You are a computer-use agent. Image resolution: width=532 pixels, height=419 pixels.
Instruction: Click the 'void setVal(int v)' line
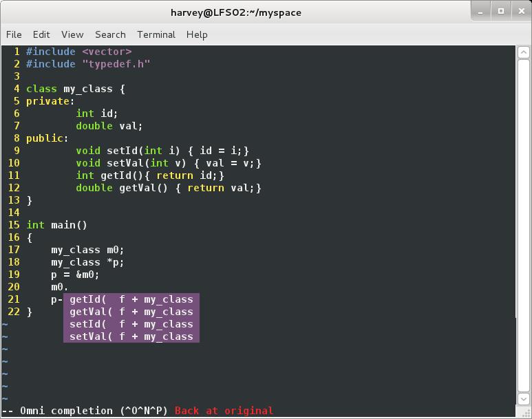[169, 163]
